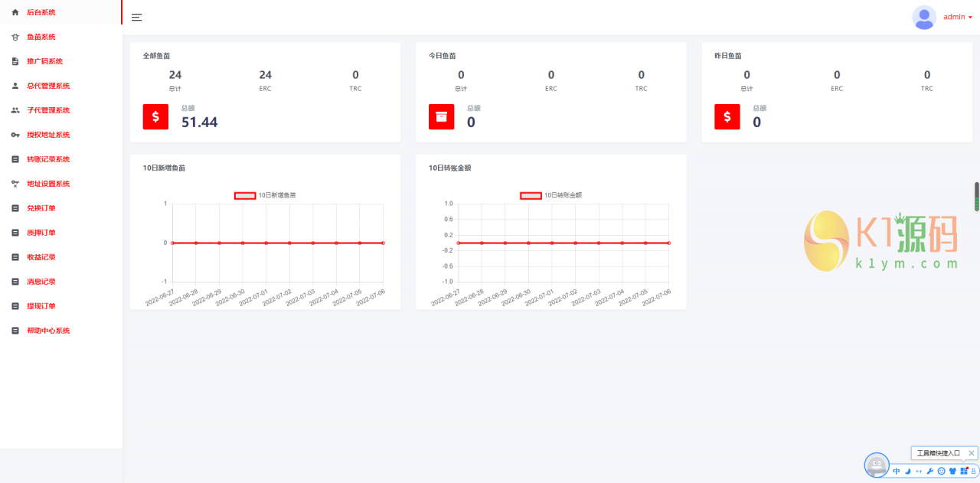Toggle the 10日新增鱼苗 legend color box
Image resolution: width=980 pixels, height=483 pixels.
click(x=245, y=195)
